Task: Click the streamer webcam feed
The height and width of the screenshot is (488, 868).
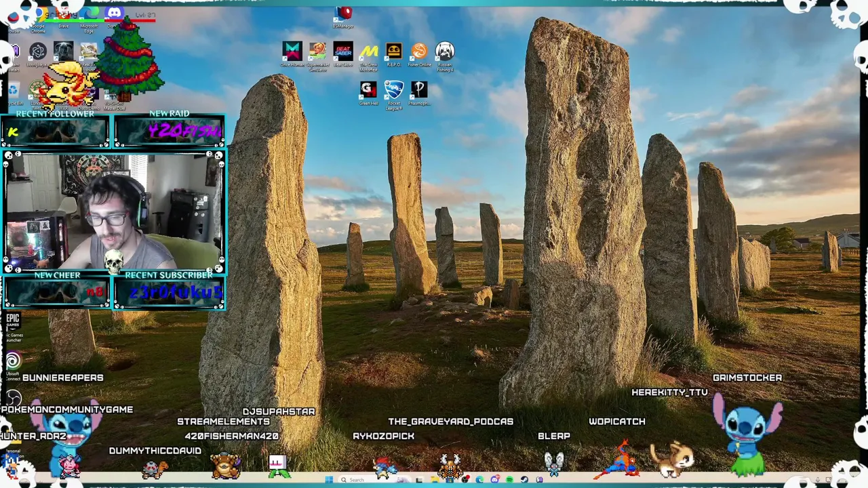Action: 113,211
